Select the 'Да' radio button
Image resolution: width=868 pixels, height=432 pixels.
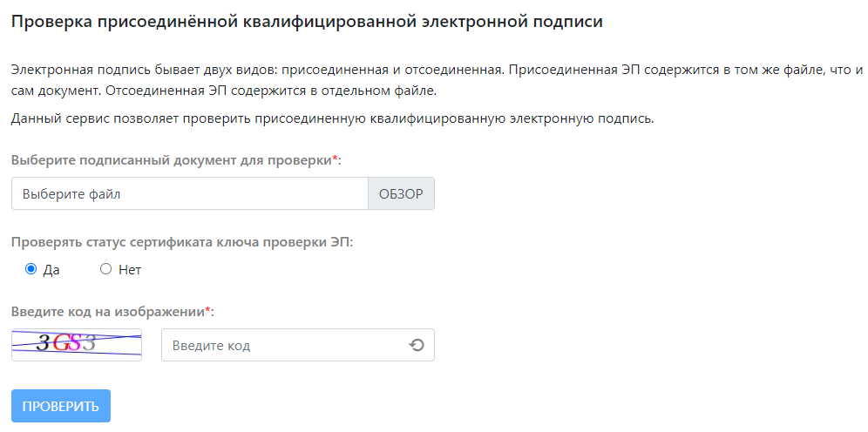(31, 269)
